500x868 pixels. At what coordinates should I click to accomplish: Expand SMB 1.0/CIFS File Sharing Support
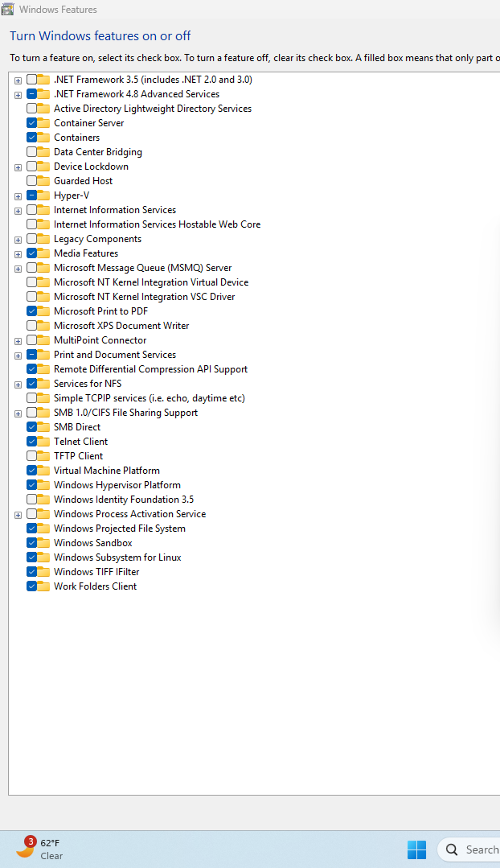(18, 413)
